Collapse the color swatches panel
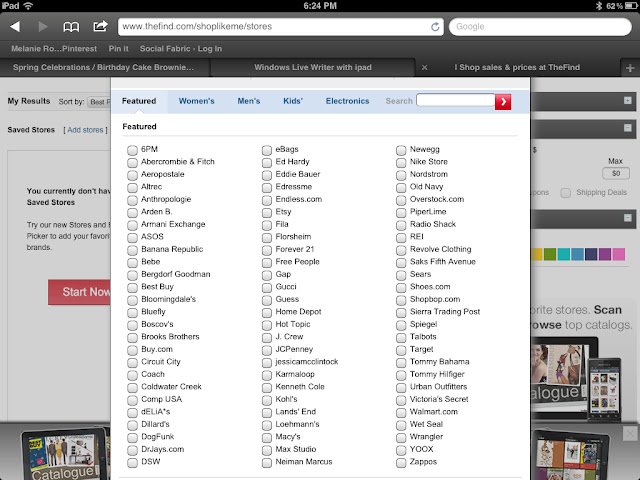The height and width of the screenshot is (480, 640). (627, 217)
